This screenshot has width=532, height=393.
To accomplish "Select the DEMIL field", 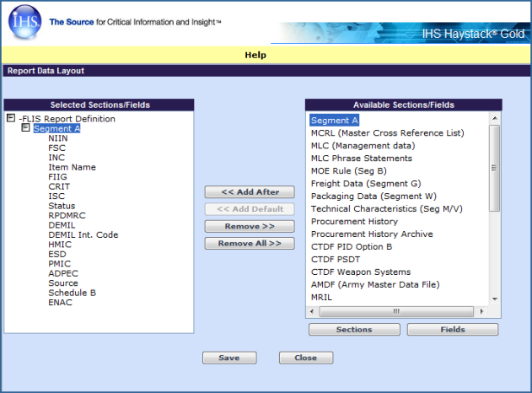I will [62, 225].
